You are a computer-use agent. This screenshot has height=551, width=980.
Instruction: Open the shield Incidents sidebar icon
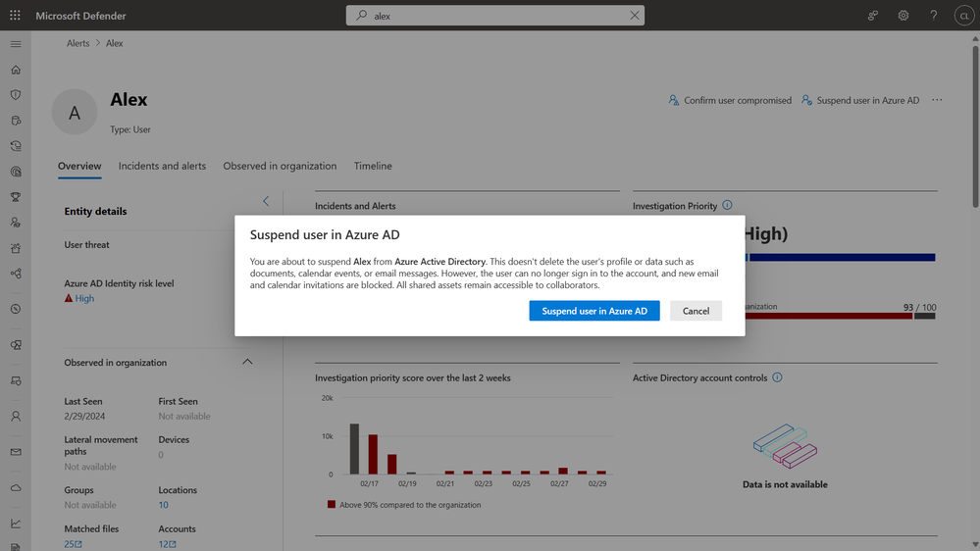pyautogui.click(x=16, y=95)
